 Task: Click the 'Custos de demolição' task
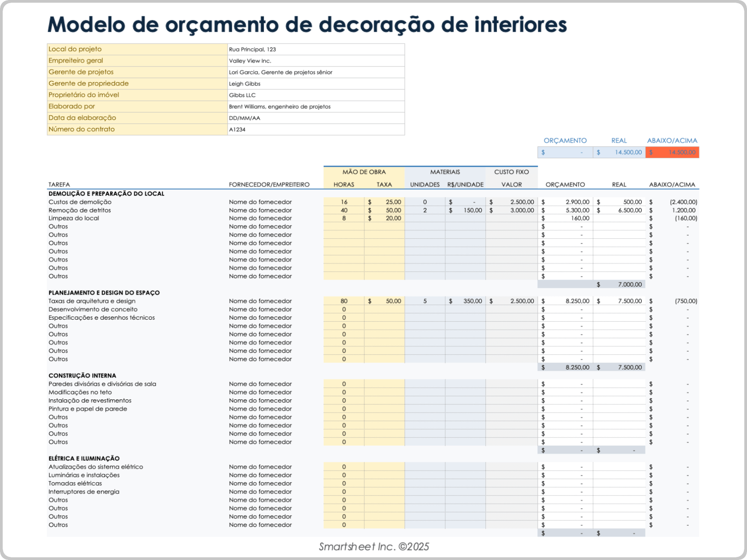point(80,202)
